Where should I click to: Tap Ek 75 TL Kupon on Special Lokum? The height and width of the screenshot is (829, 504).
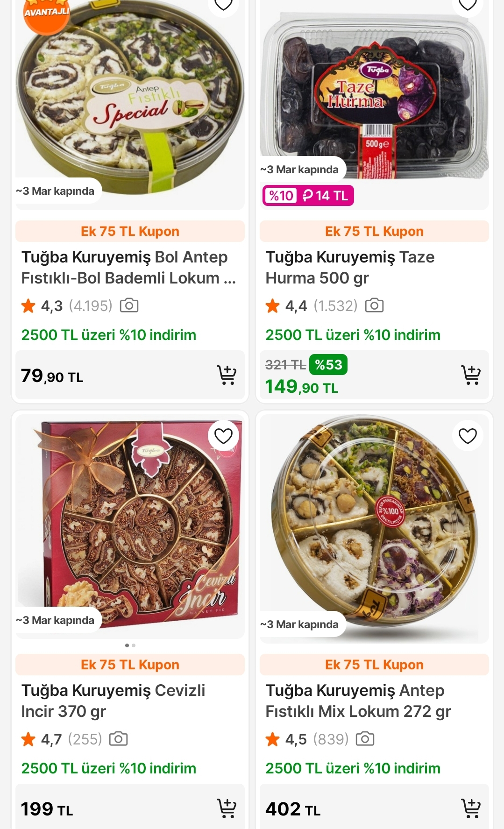pyautogui.click(x=130, y=231)
